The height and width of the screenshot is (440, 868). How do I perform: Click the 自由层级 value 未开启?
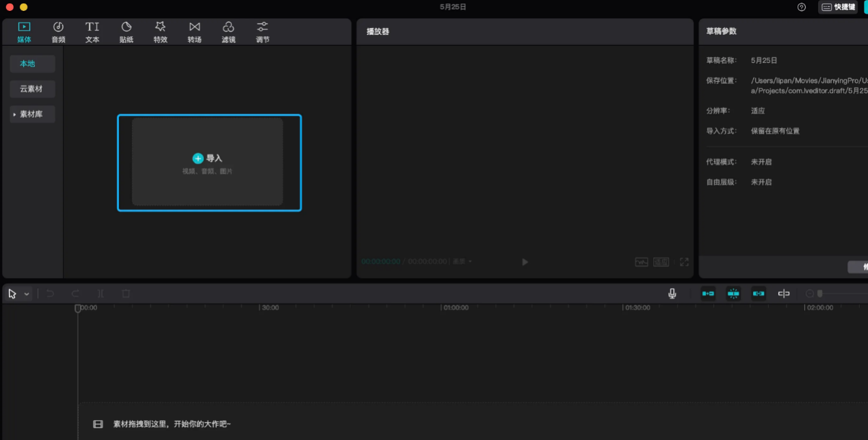pos(761,182)
